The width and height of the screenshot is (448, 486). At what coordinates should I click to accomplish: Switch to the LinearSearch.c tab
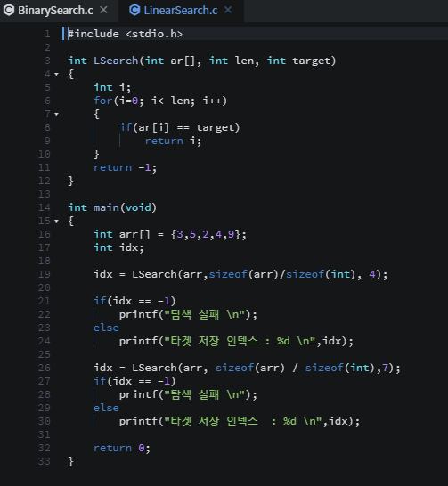[x=181, y=10]
